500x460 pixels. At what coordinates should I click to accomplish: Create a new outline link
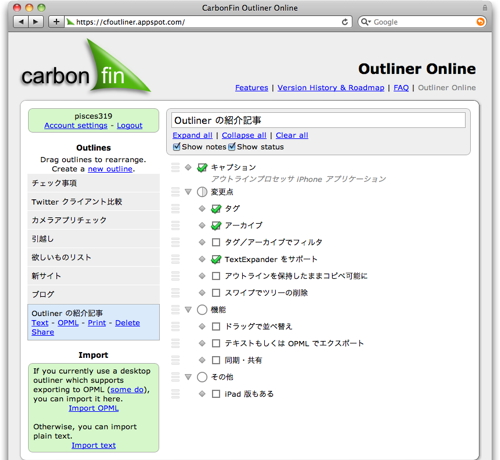(x=110, y=169)
